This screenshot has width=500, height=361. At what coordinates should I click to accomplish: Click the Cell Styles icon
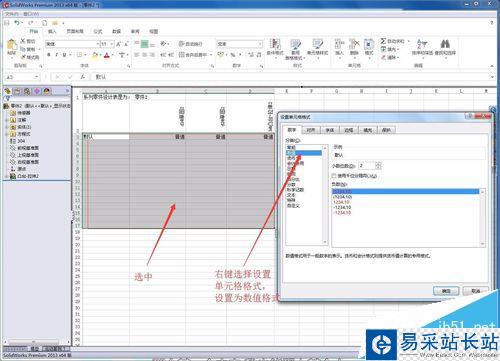tap(317, 44)
